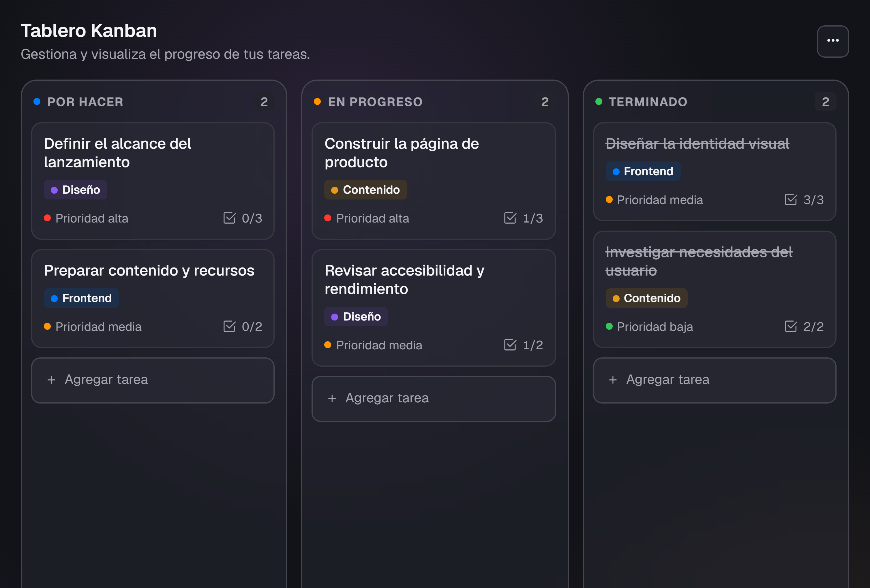Open Investigar necesidades del usuario card
870x588 pixels.
pos(714,289)
